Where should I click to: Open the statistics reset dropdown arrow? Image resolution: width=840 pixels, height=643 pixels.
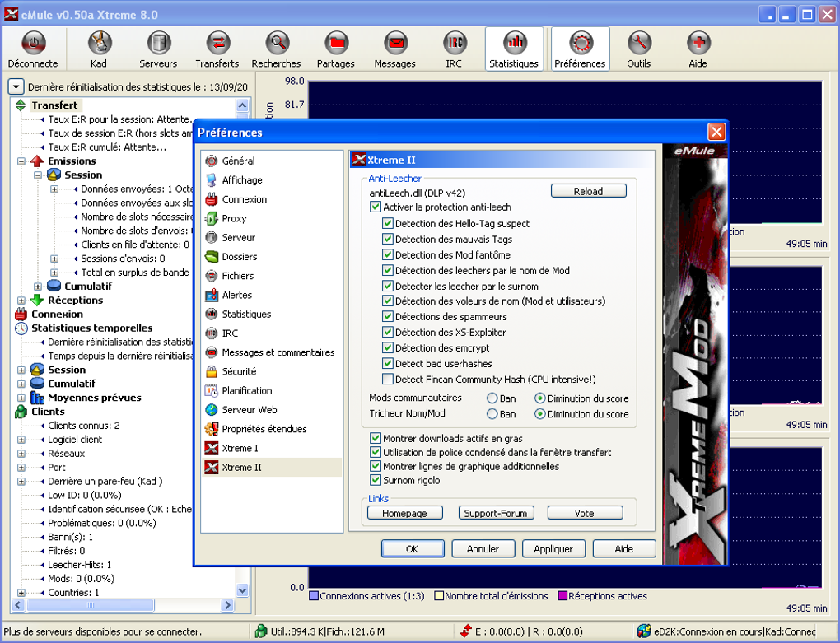[16, 86]
